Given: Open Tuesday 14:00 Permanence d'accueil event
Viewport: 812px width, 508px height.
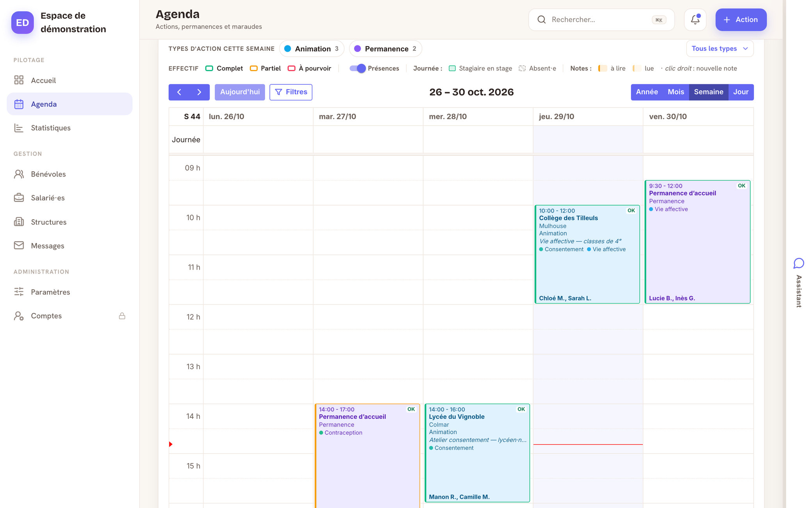Looking at the screenshot, I should (x=367, y=456).
